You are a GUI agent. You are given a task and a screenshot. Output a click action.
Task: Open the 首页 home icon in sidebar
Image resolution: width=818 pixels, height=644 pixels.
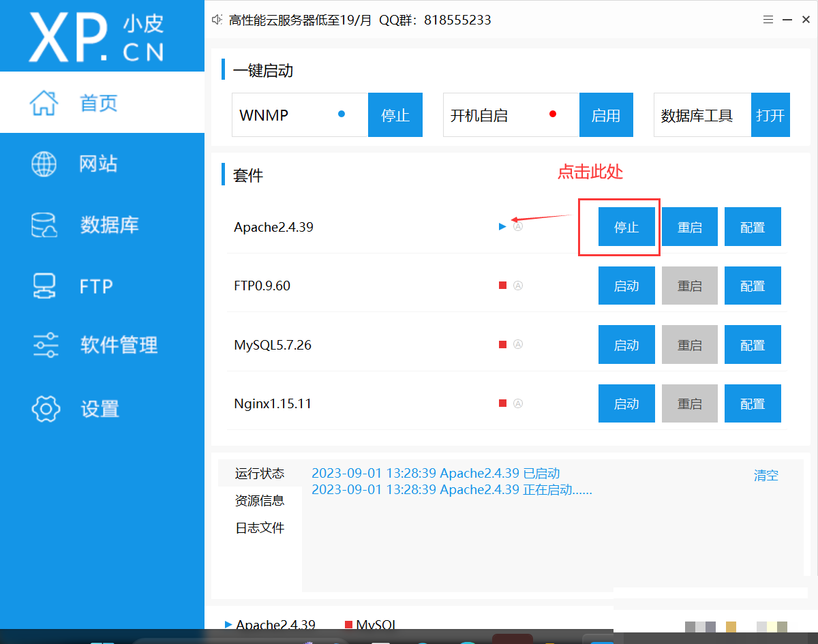pyautogui.click(x=44, y=103)
